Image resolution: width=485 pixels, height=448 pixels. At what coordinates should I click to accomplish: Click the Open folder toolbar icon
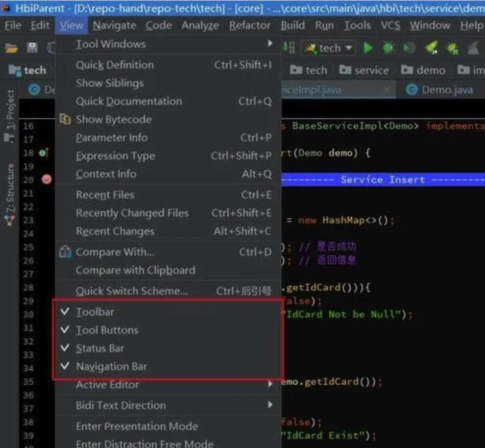[11, 48]
